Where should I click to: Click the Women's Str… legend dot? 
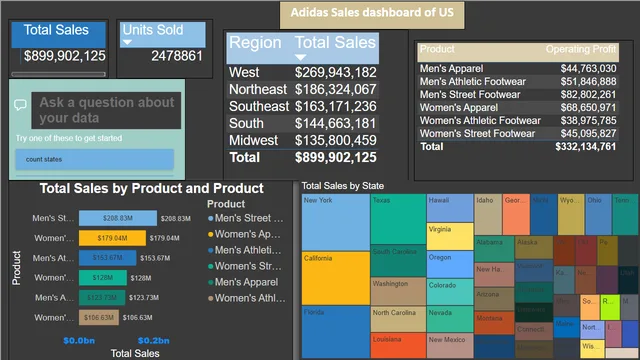211,266
